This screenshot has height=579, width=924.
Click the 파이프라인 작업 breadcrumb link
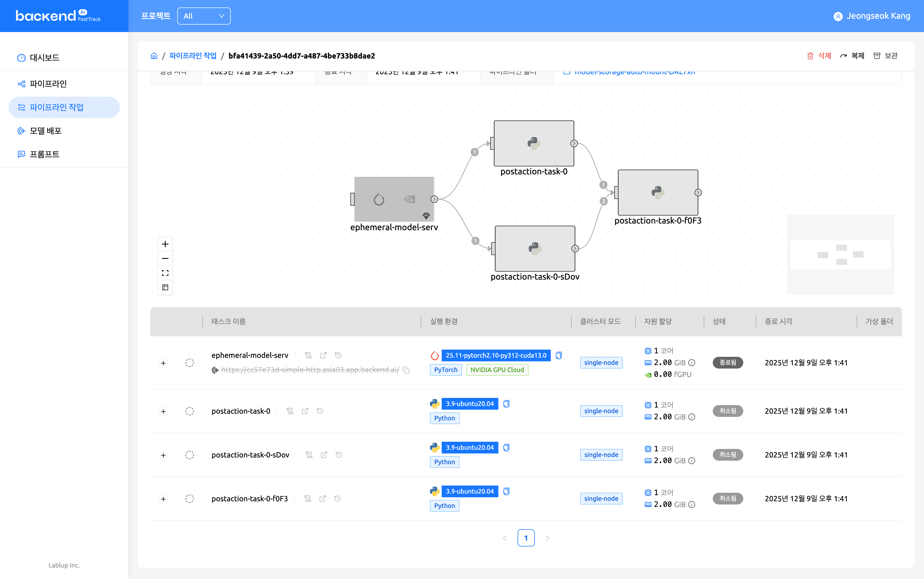[193, 56]
